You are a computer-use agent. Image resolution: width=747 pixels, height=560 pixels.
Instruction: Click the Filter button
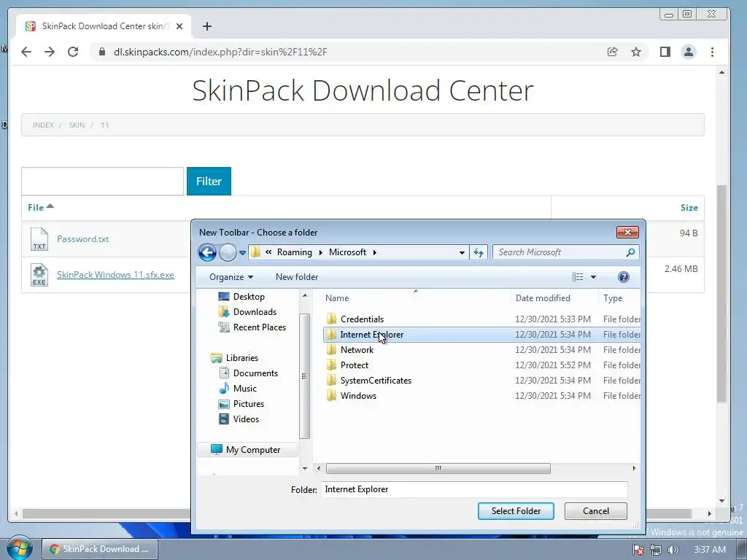click(209, 181)
